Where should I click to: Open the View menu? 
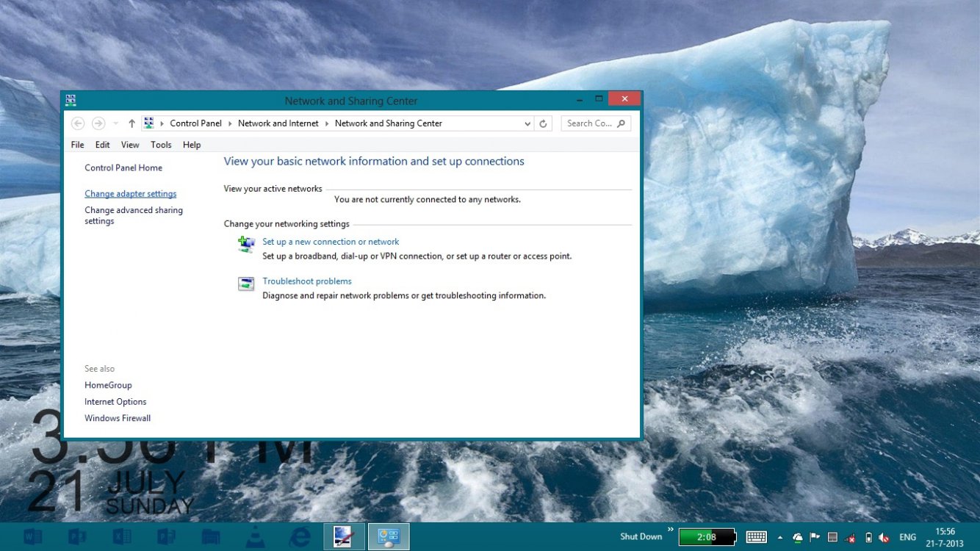(130, 145)
